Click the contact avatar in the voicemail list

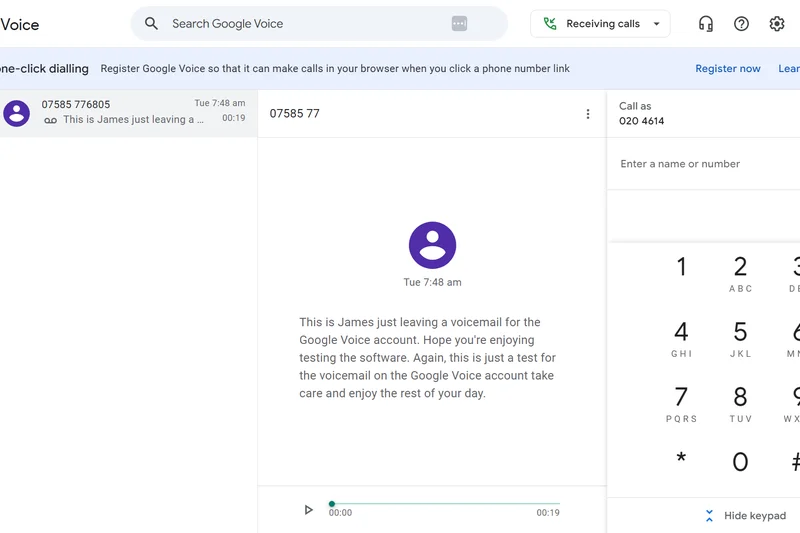(16, 113)
